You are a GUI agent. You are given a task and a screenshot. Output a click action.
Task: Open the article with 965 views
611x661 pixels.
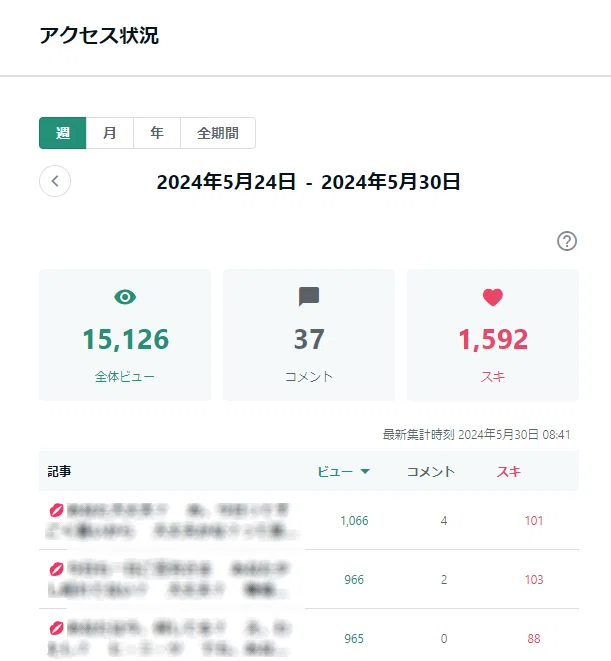172,638
